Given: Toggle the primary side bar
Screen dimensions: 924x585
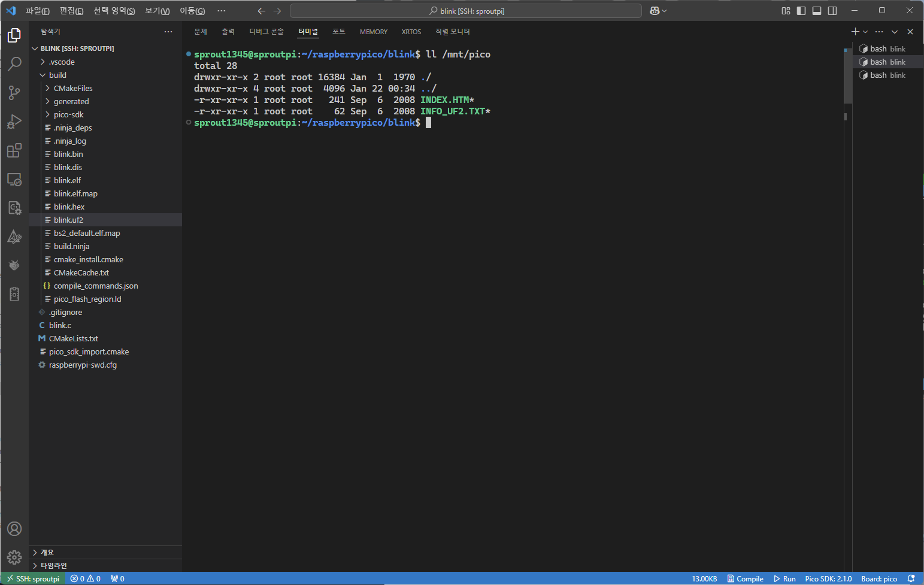Looking at the screenshot, I should [x=801, y=11].
